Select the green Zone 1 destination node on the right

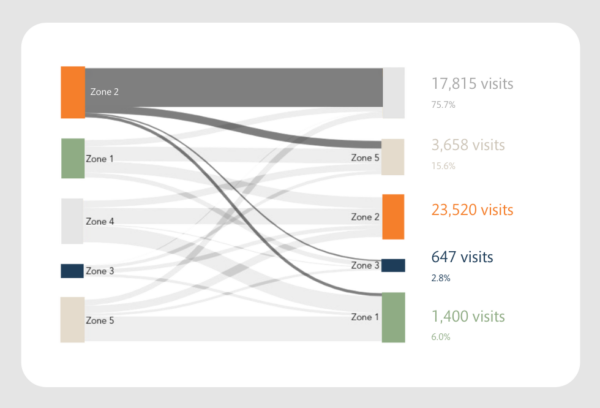(x=393, y=317)
